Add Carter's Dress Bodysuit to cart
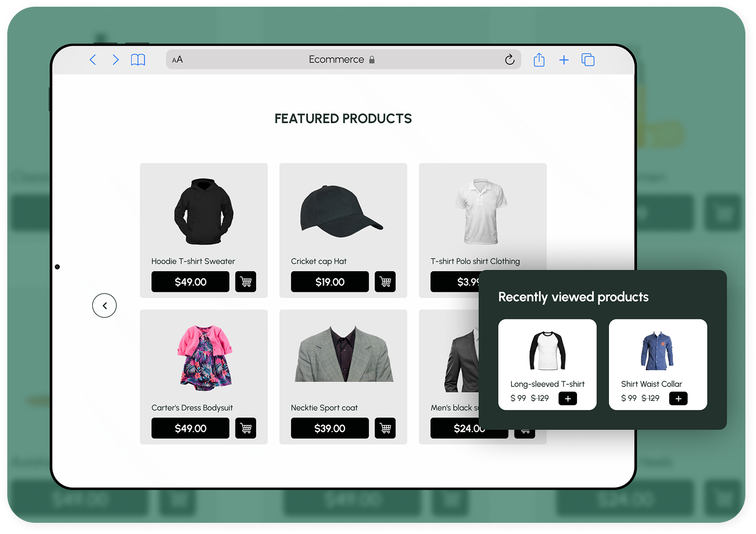 tap(245, 428)
